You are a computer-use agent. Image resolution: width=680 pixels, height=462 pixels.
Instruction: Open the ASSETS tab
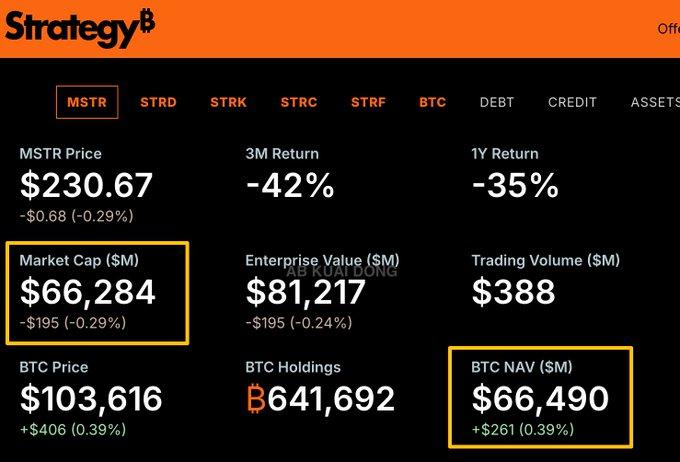pos(654,102)
